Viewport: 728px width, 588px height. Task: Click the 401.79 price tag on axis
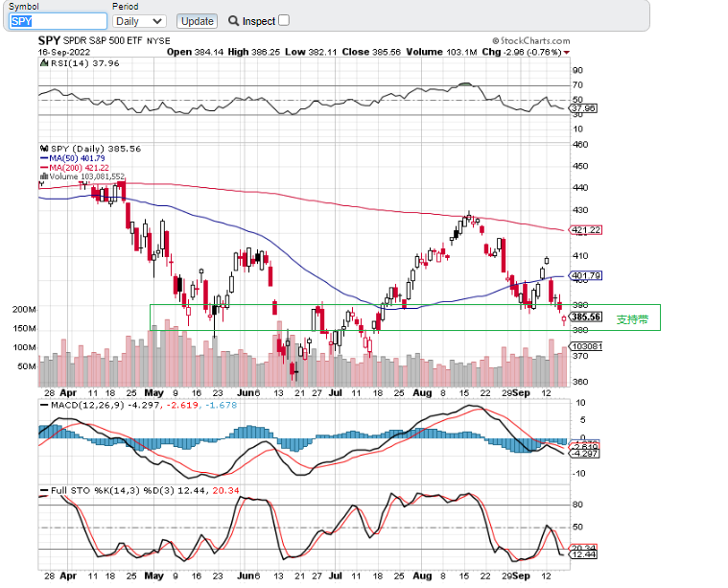click(586, 275)
